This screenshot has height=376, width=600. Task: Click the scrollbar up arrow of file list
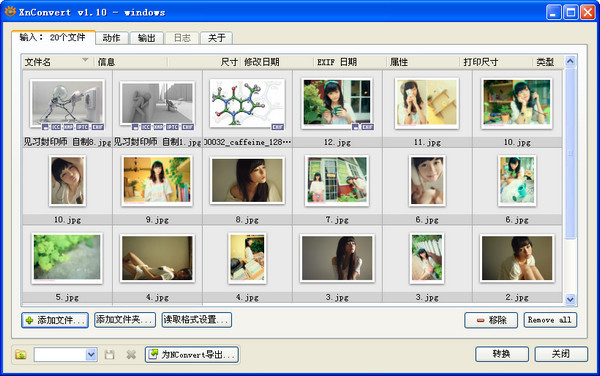[x=570, y=61]
